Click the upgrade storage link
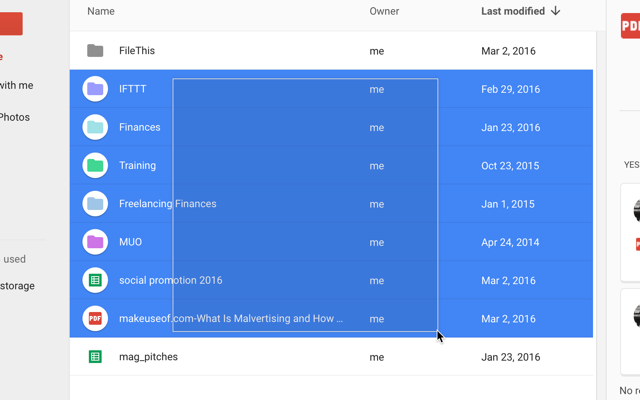The width and height of the screenshot is (640, 400). click(17, 286)
